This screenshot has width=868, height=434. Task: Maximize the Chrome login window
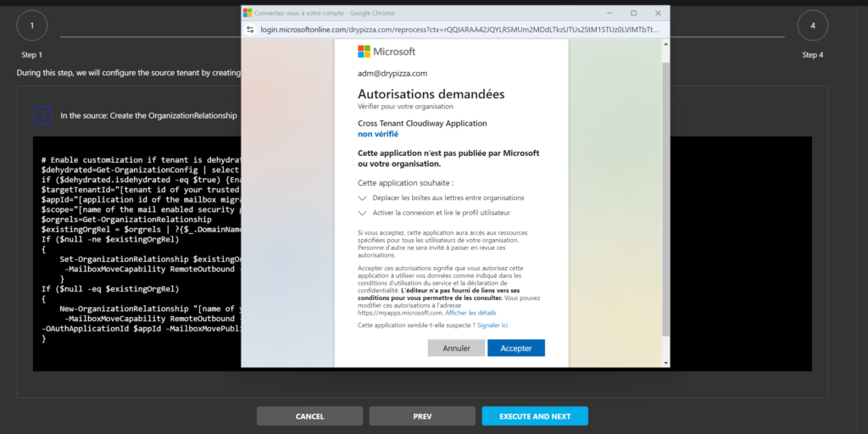(633, 13)
